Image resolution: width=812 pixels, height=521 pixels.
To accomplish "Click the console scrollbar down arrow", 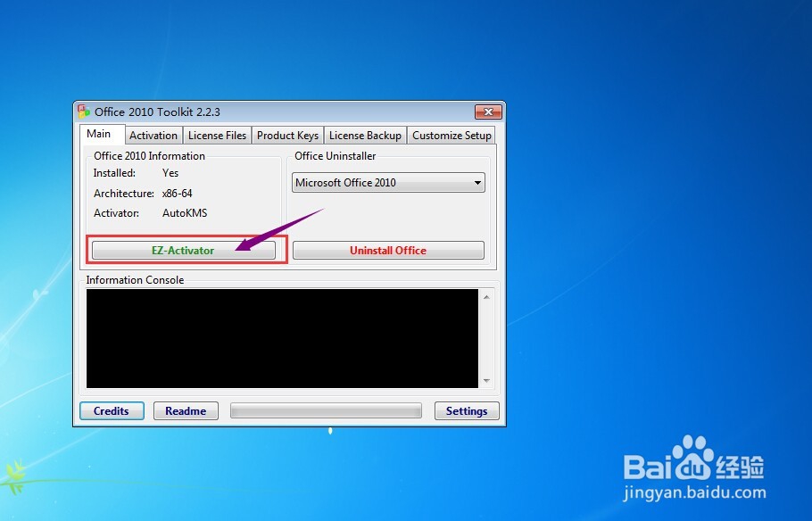I will pos(487,381).
